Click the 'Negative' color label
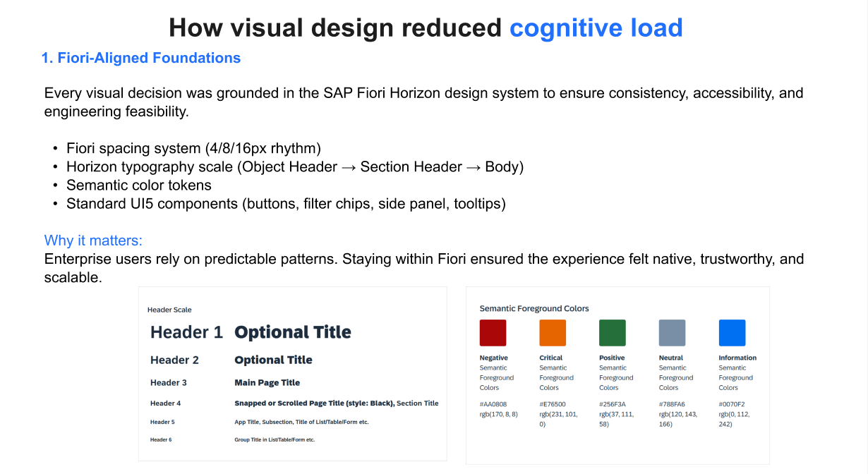Viewport: 868px width, 474px height. 493,358
